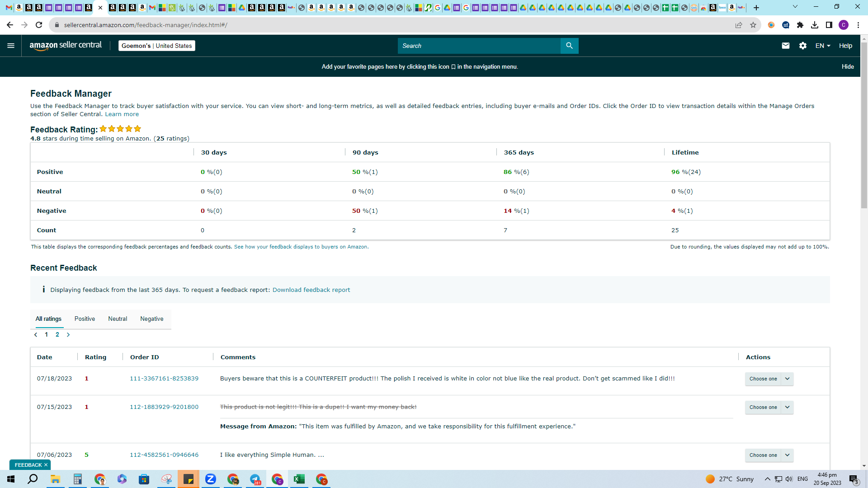This screenshot has width=868, height=488.
Task: Open the Help link in header
Action: click(x=845, y=46)
